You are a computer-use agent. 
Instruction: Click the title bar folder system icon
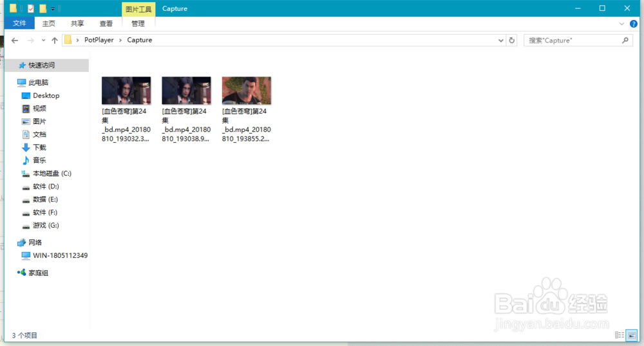click(x=13, y=8)
